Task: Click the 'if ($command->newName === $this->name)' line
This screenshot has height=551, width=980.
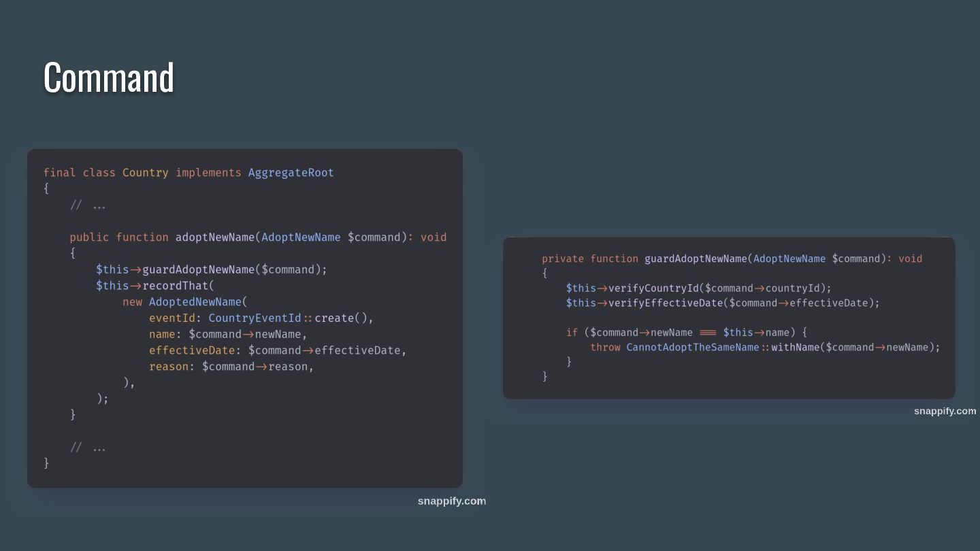Action: (x=687, y=333)
